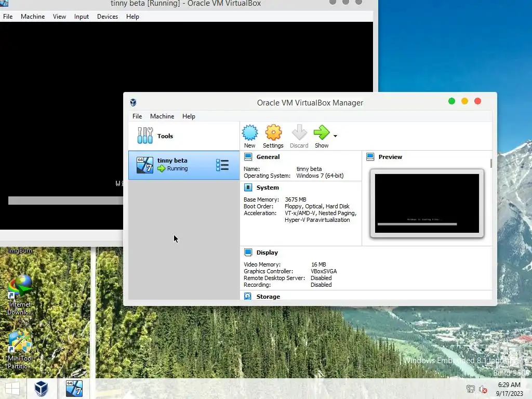Click the System section heading
Screen dimensions: 532x399
click(268, 188)
